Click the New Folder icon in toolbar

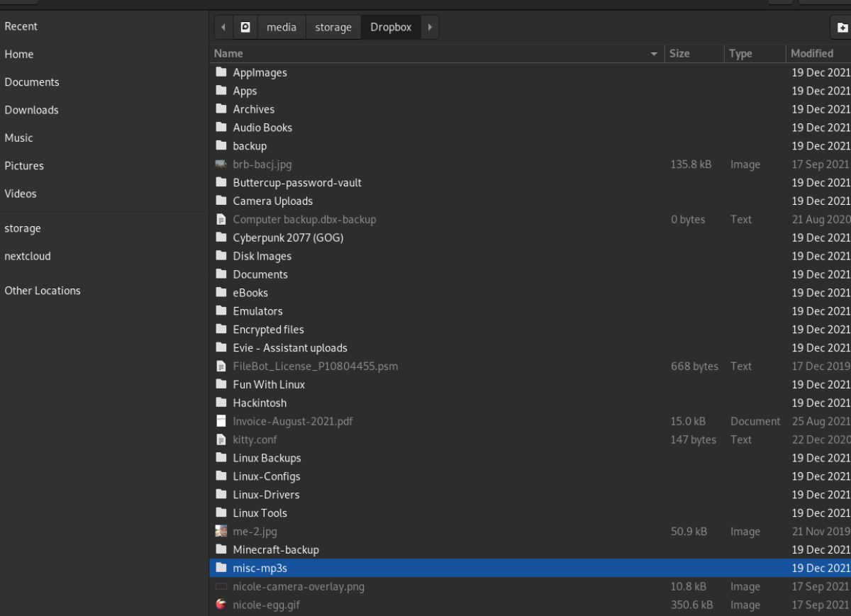pyautogui.click(x=842, y=26)
